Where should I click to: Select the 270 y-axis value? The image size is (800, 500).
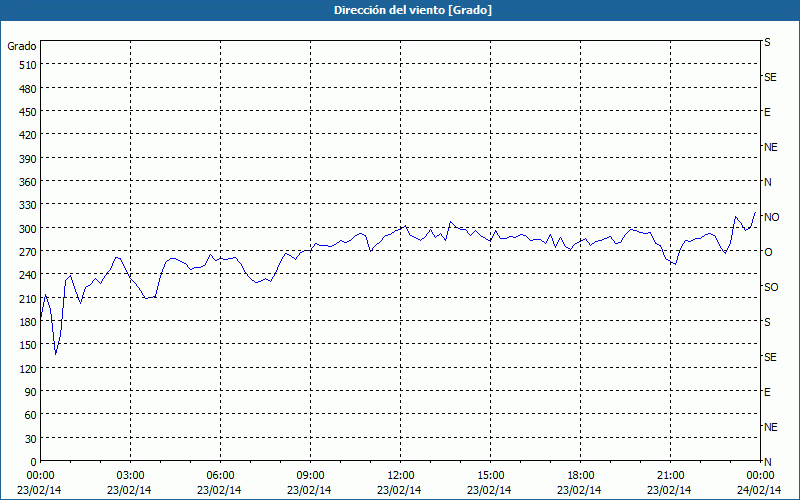(x=28, y=252)
